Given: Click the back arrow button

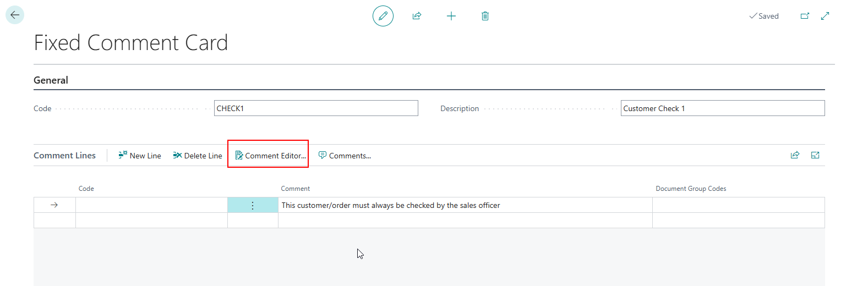Looking at the screenshot, I should coord(15,15).
